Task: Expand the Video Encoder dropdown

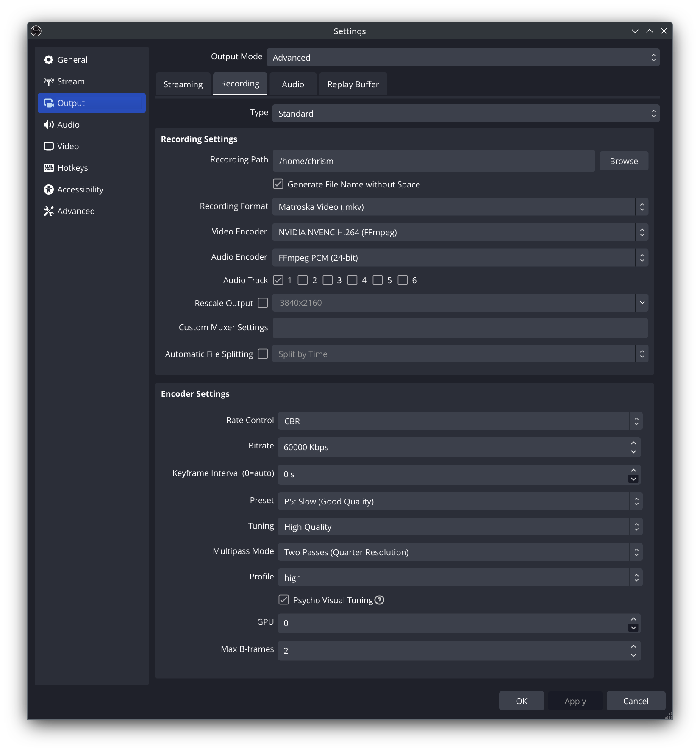Action: [x=460, y=232]
